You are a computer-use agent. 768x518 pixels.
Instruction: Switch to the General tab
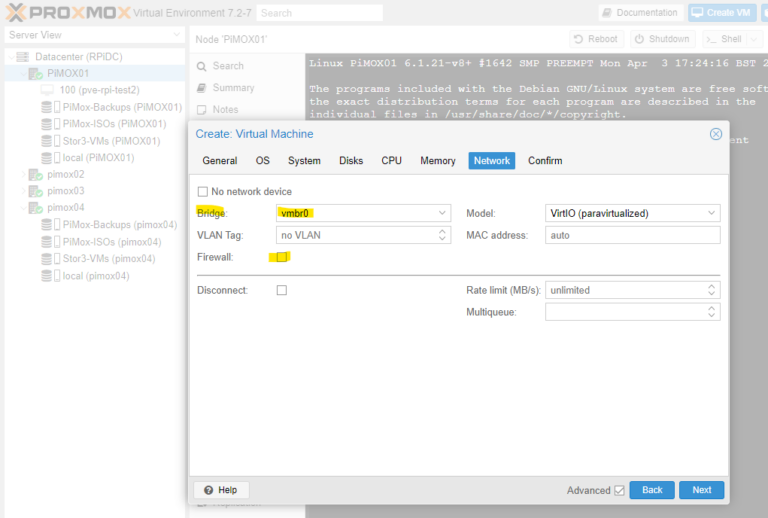(220, 161)
